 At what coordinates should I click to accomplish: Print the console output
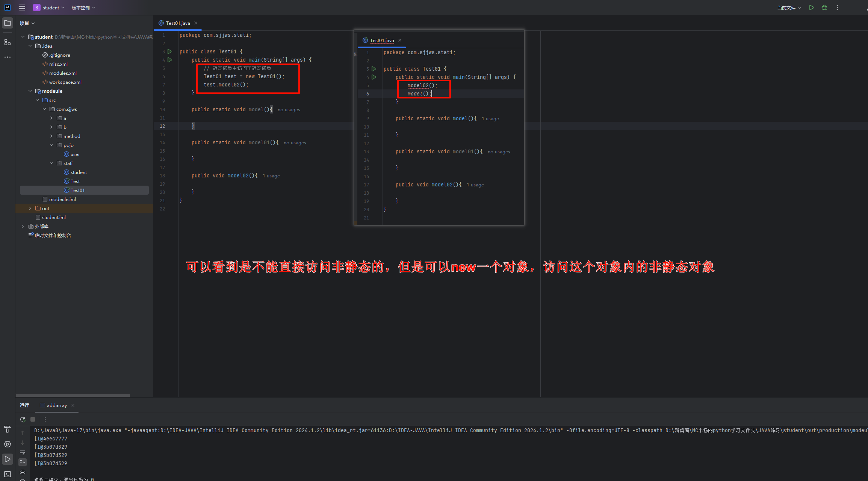[23, 472]
